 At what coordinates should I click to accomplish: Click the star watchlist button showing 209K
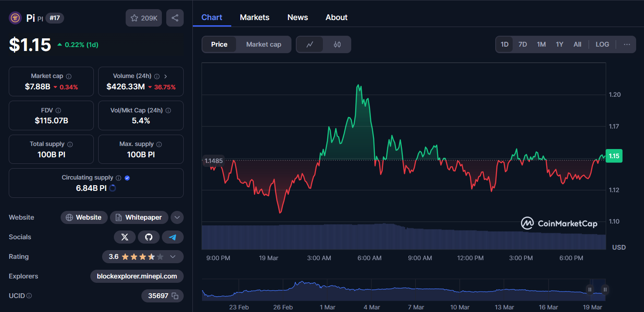tap(144, 18)
